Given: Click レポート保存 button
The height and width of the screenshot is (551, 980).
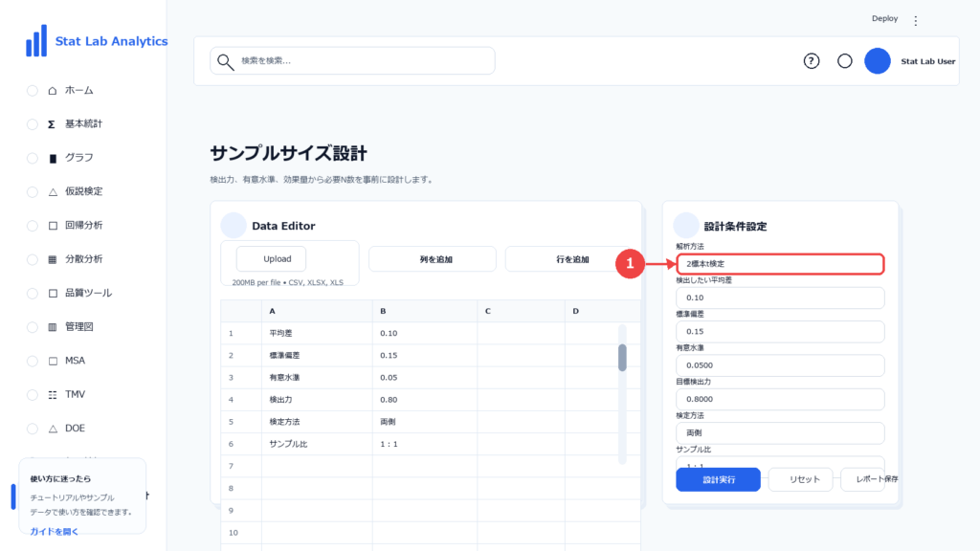Looking at the screenshot, I should (x=869, y=479).
